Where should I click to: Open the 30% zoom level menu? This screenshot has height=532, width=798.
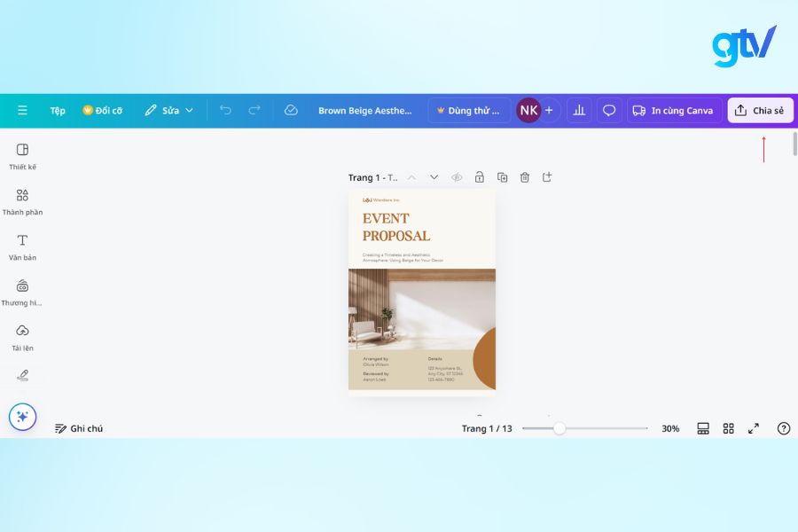point(670,428)
